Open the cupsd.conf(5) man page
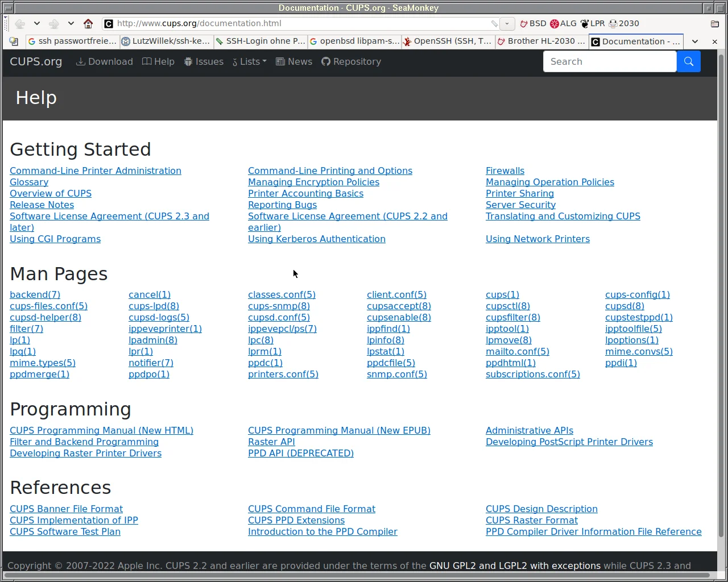 coord(279,317)
